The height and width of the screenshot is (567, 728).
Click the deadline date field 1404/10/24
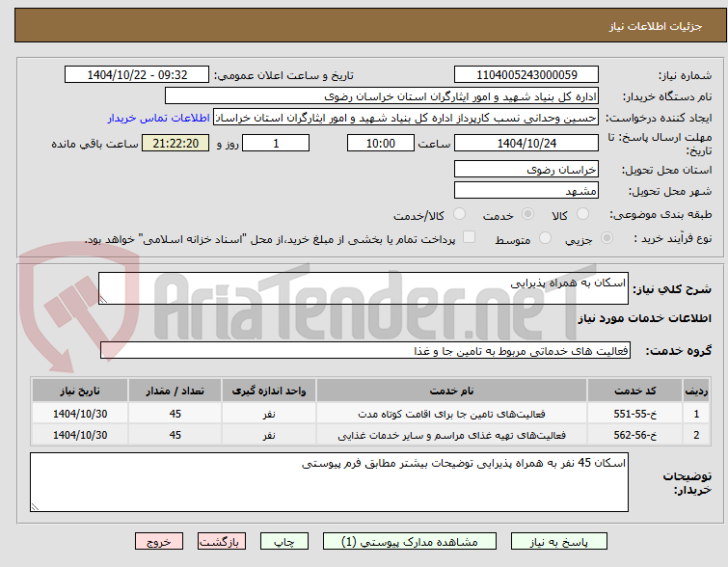pos(526,143)
